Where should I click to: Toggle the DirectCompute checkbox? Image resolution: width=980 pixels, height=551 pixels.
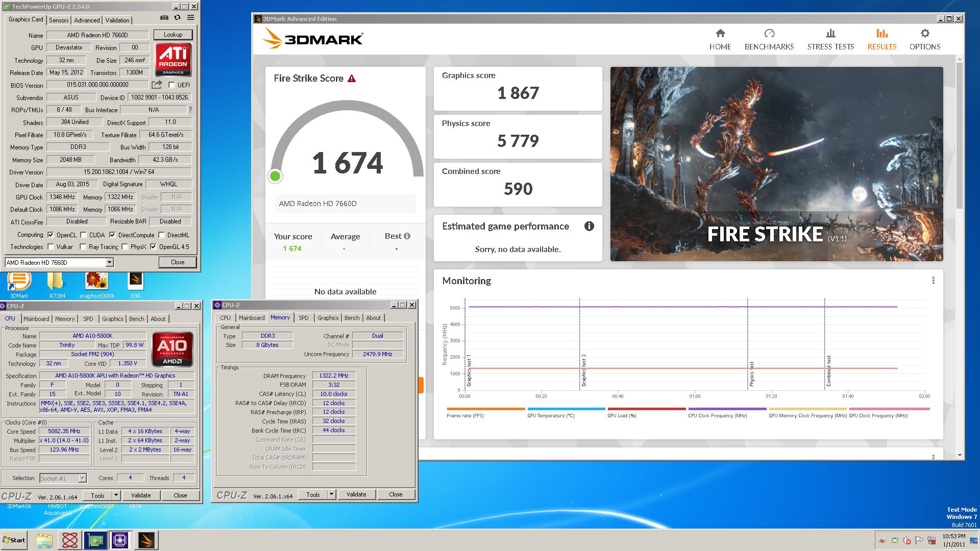[x=112, y=235]
